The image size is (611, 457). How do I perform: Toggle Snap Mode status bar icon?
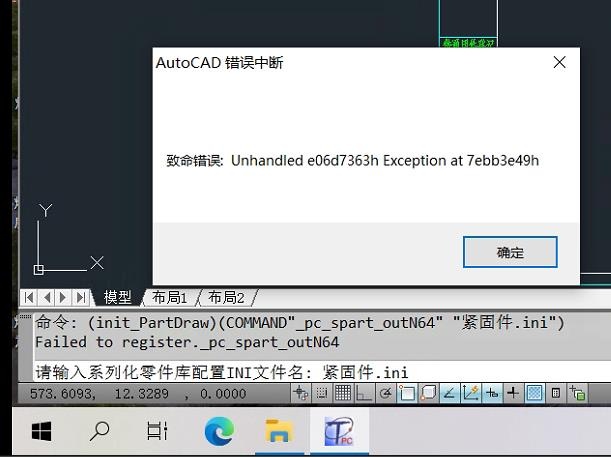coord(321,393)
